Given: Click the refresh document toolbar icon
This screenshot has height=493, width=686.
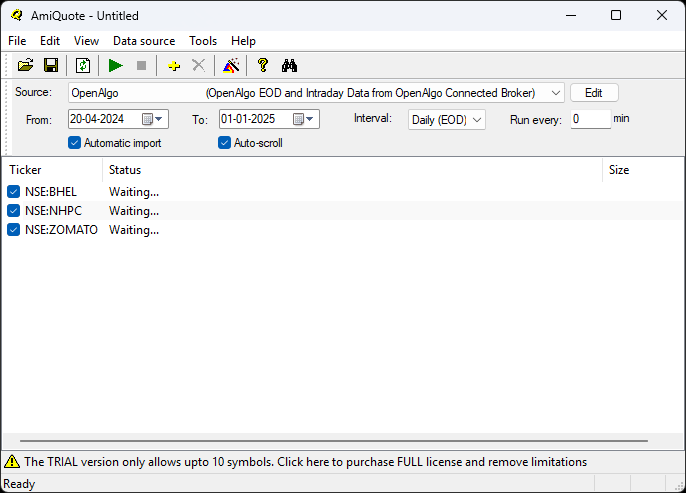Looking at the screenshot, I should point(83,66).
